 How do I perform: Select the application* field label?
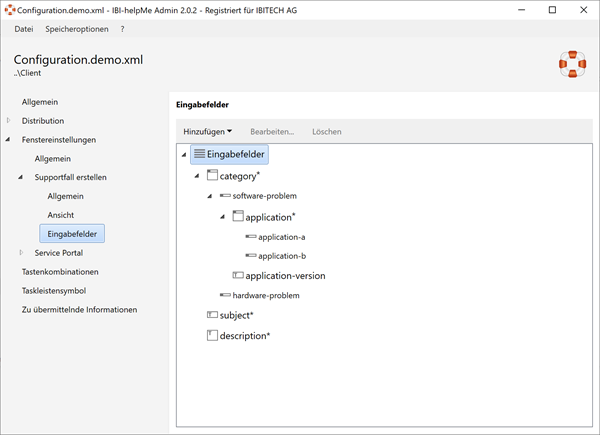(x=271, y=217)
